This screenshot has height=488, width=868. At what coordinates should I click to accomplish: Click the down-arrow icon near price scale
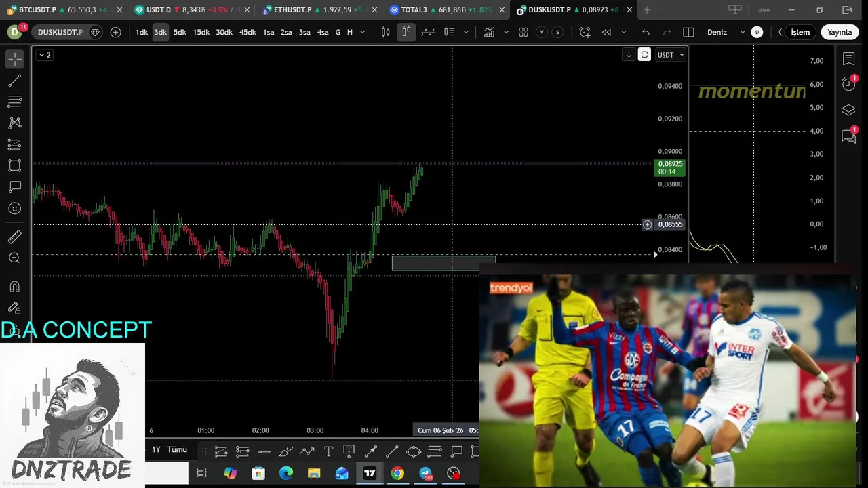629,55
